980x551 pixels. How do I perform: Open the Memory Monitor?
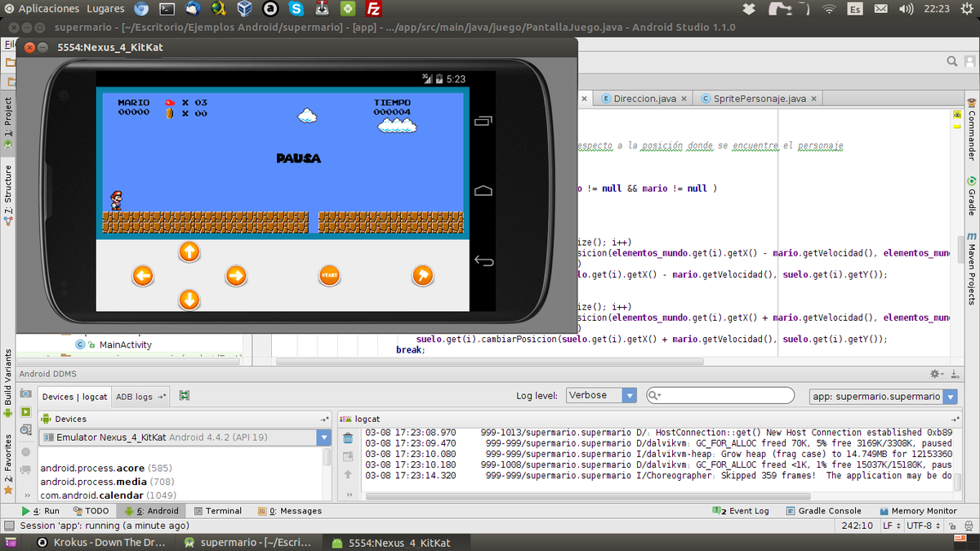[917, 511]
